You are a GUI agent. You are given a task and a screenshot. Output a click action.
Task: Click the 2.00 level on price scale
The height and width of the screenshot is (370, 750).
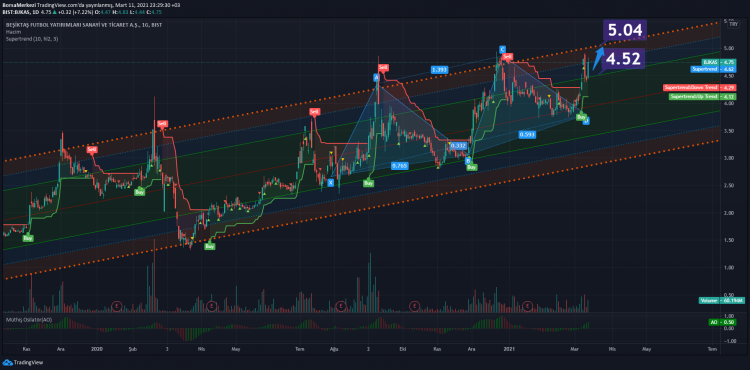729,213
